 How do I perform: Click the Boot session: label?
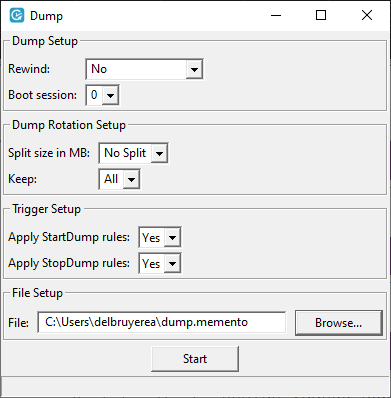click(43, 95)
